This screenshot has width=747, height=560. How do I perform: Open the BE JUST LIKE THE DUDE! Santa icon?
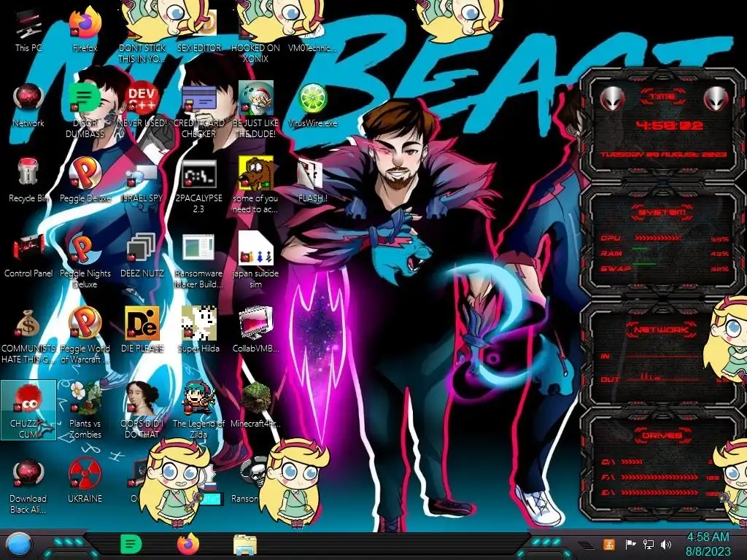(255, 111)
